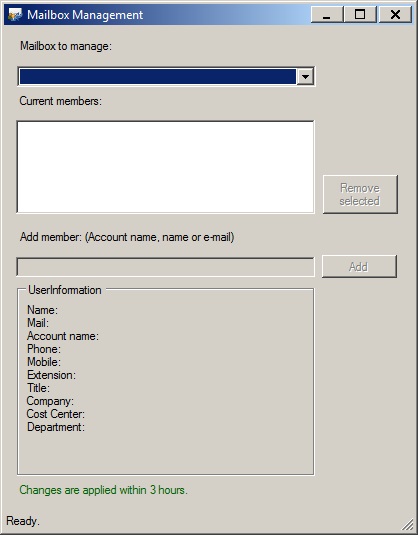Click the Ready. status bar text
Screen dimensions: 418x535
coord(23,521)
